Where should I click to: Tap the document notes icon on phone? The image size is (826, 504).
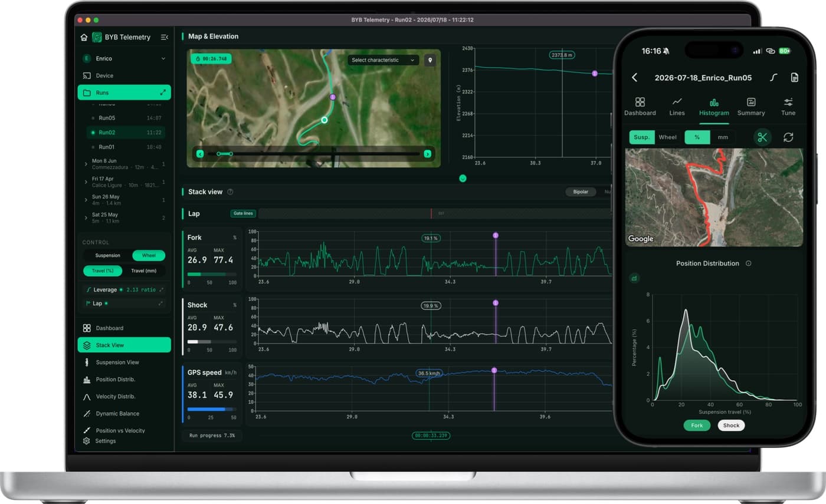(795, 77)
